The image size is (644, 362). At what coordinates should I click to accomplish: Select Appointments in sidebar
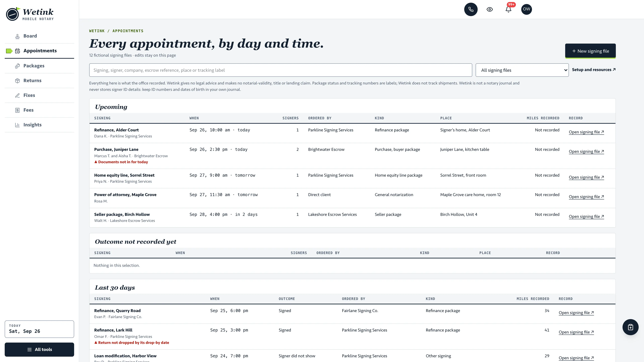39,51
